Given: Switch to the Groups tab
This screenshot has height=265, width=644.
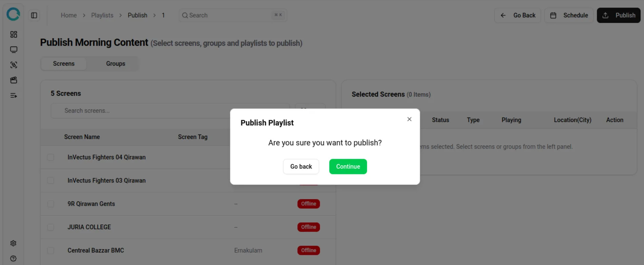Looking at the screenshot, I should coord(115,63).
